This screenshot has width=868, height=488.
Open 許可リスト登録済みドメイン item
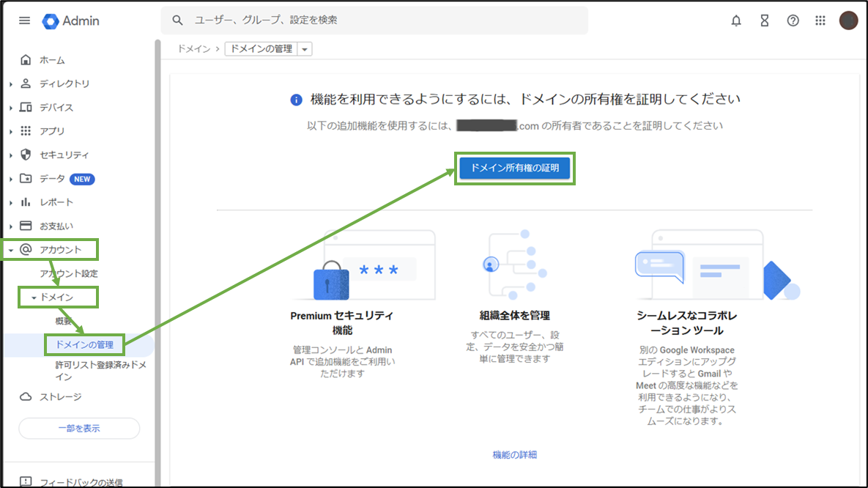pos(101,371)
